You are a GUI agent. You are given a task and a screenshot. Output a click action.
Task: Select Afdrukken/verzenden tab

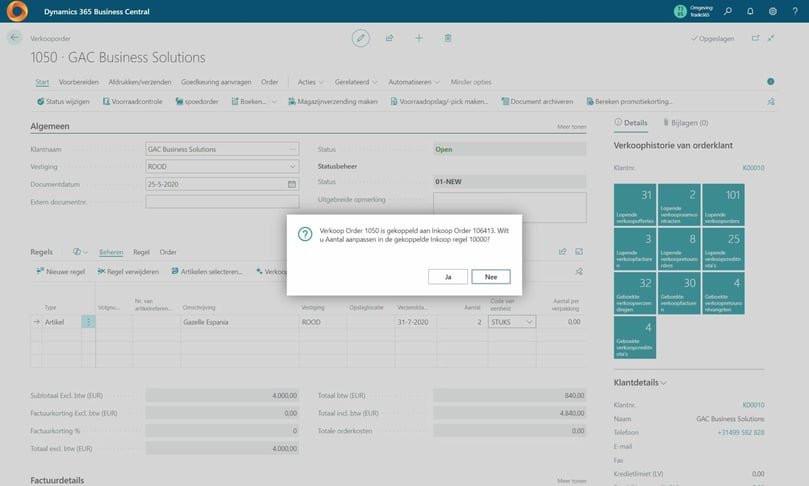click(140, 82)
